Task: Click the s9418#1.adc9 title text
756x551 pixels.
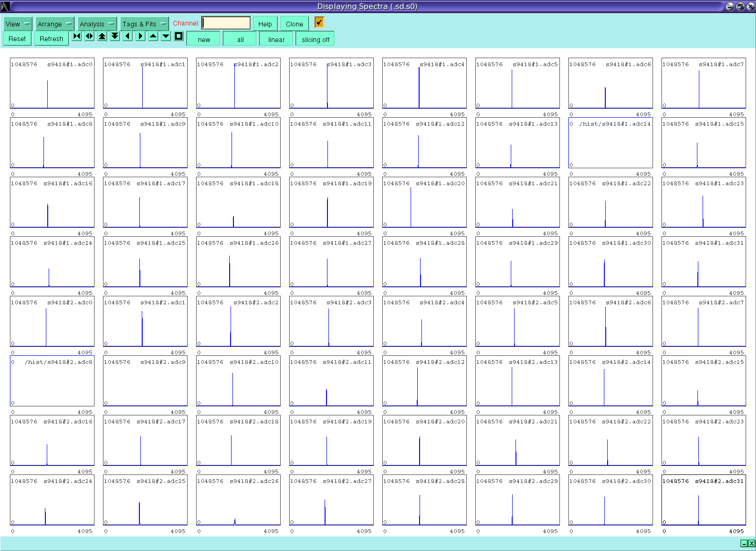Action: point(163,124)
